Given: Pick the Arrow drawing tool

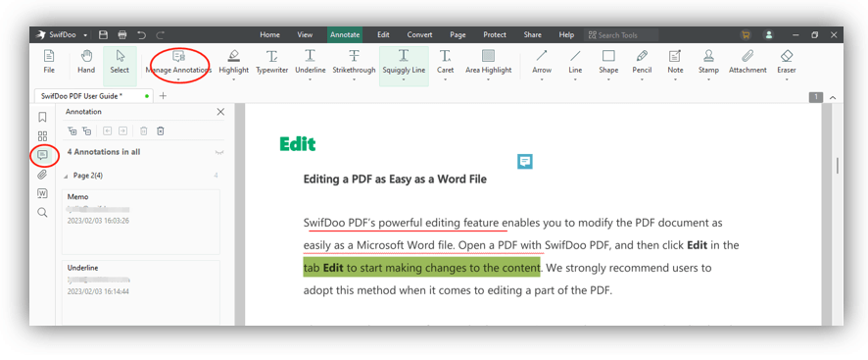Looking at the screenshot, I should coord(542,62).
